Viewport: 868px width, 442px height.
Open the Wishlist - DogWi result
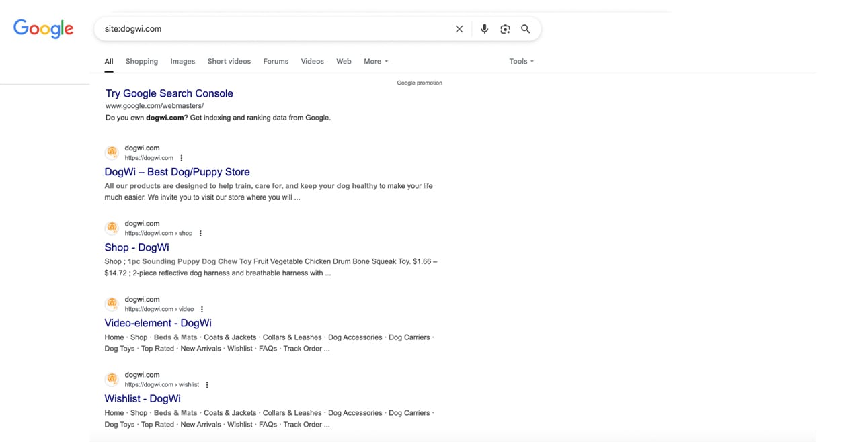[143, 398]
